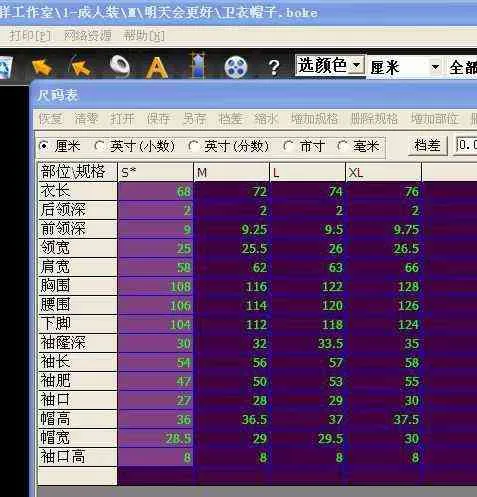Open the 帮助[H] menu
This screenshot has width=477, height=497.
(x=144, y=35)
